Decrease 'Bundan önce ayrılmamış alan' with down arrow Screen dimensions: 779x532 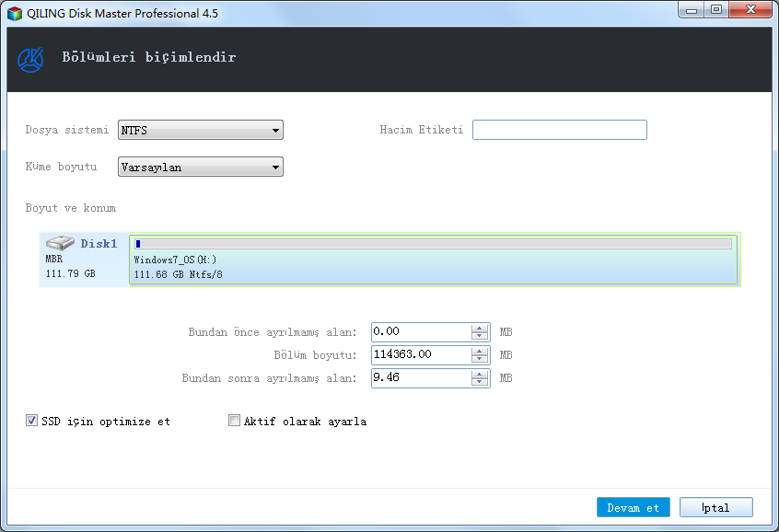coord(480,336)
